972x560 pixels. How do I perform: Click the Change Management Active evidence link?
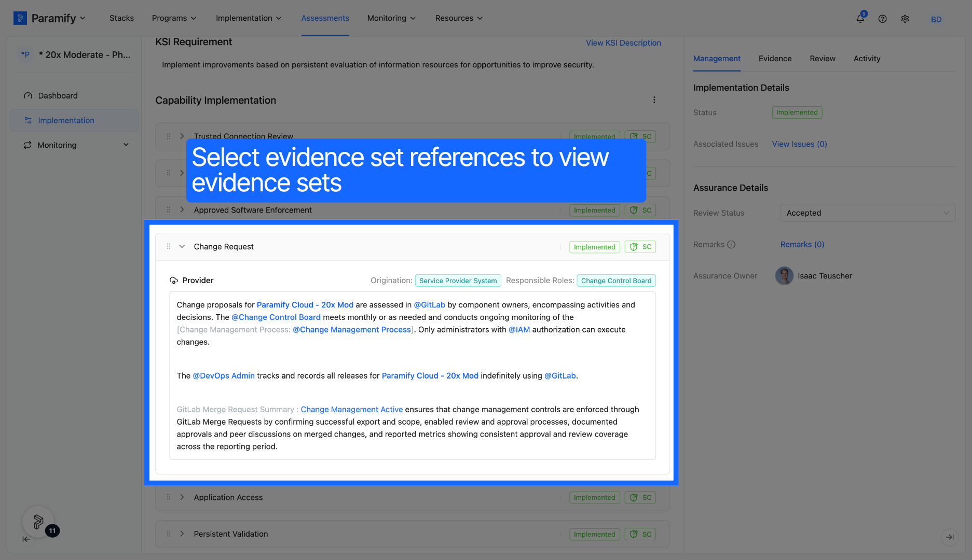click(352, 410)
